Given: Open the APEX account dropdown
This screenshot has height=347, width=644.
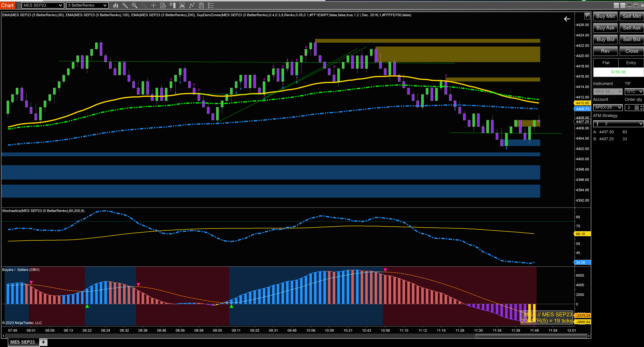Looking at the screenshot, I should pos(608,108).
